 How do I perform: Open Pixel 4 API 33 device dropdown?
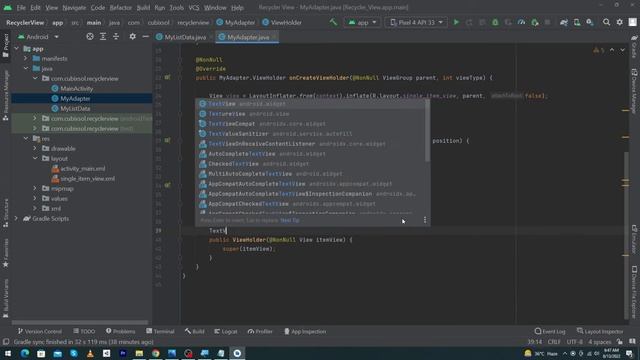(416, 22)
